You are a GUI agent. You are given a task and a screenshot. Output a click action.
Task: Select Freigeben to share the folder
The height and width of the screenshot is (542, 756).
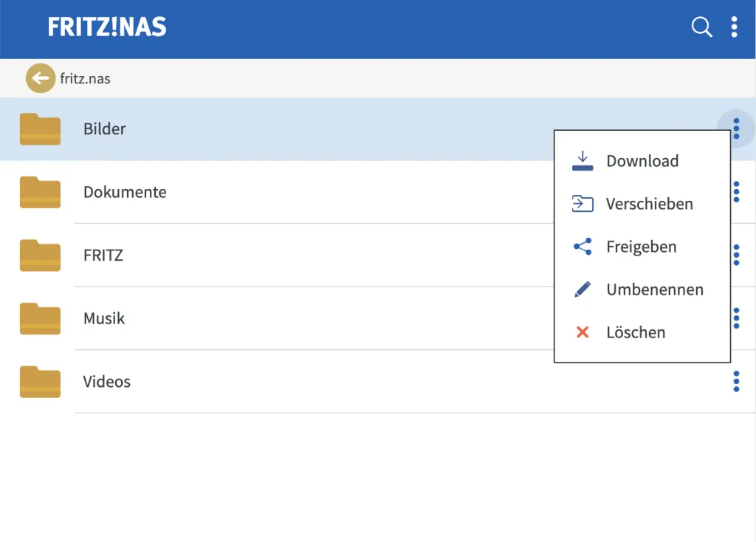[641, 247]
